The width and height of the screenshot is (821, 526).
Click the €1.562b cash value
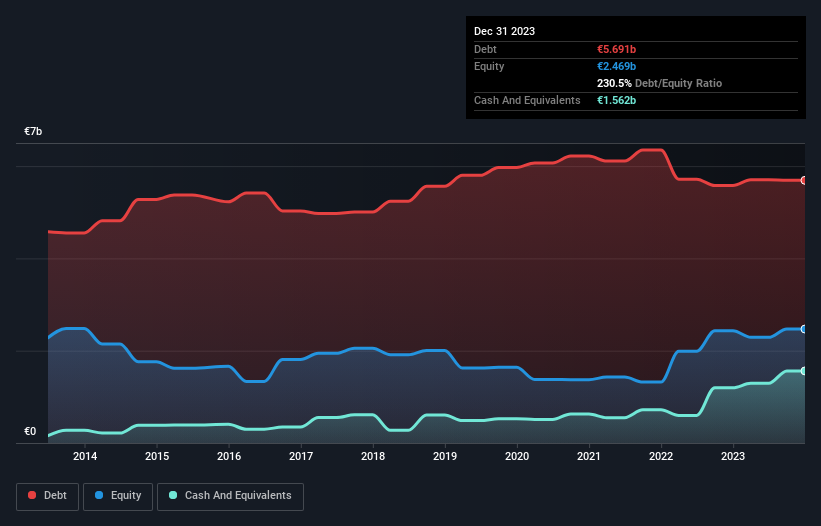tap(616, 100)
